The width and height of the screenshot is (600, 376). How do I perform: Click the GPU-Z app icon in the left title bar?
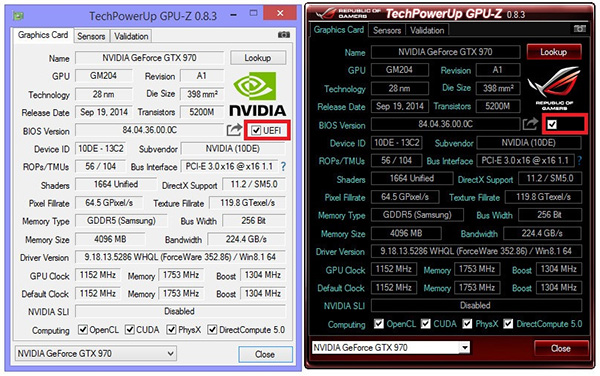(x=18, y=16)
